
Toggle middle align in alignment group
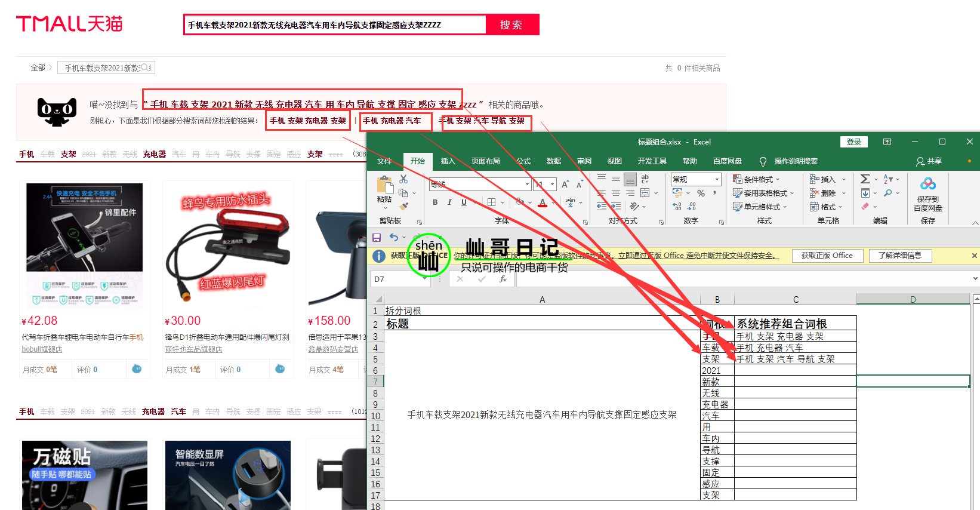616,179
